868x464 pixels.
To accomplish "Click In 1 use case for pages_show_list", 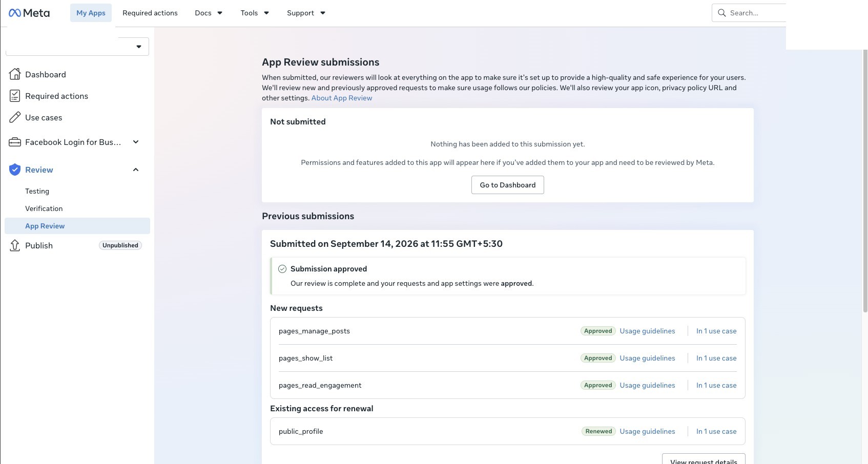I will pyautogui.click(x=716, y=358).
